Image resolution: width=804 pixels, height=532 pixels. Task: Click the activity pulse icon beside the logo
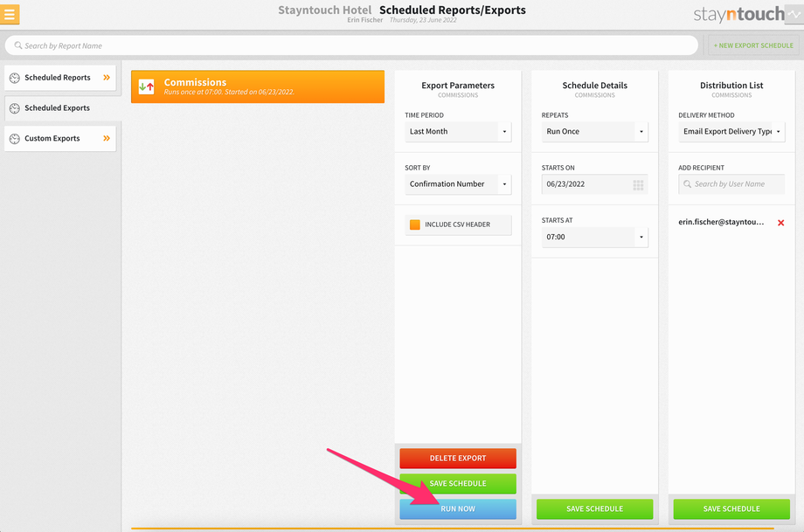[x=794, y=14]
